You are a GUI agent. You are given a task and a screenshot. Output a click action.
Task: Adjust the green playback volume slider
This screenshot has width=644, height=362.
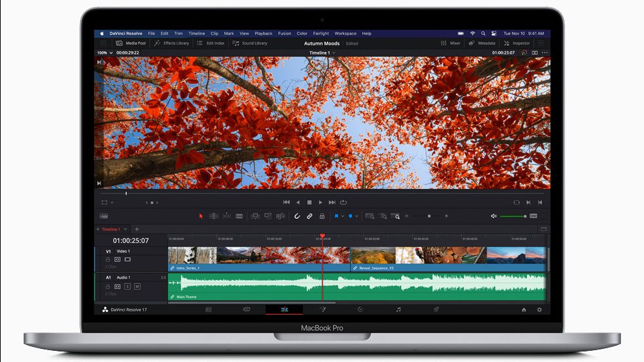coord(513,216)
